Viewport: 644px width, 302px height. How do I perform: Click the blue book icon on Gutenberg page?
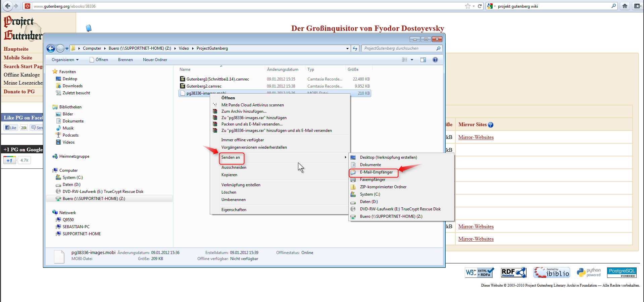coord(89,28)
